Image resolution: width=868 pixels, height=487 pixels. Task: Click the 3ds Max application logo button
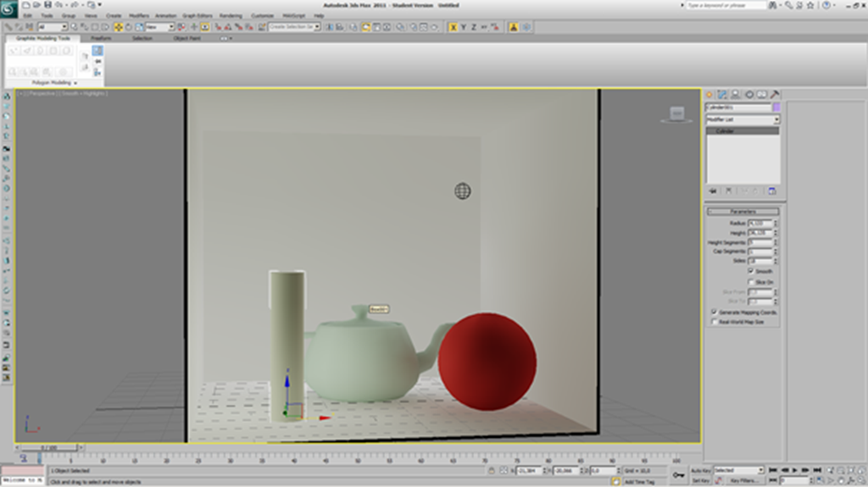10,10
